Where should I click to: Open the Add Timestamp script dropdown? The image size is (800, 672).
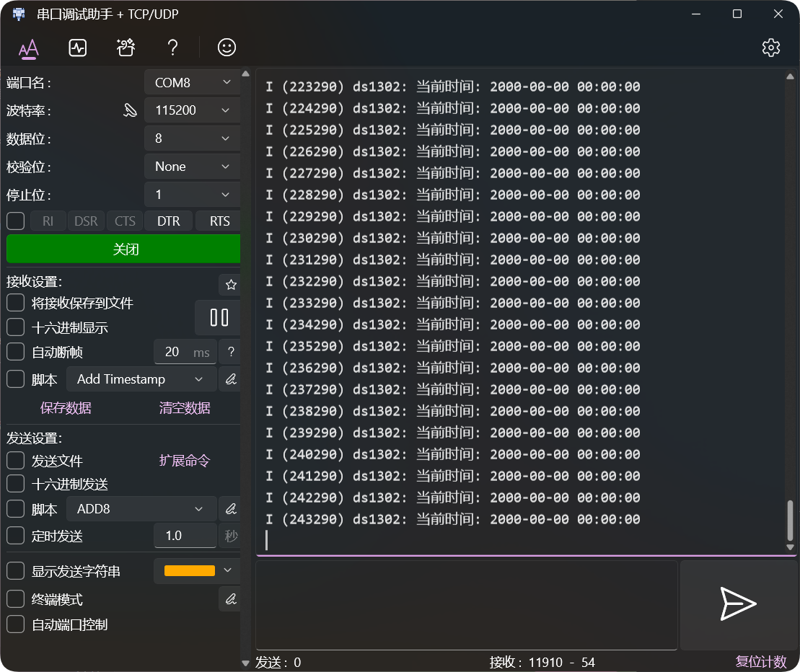pos(141,379)
